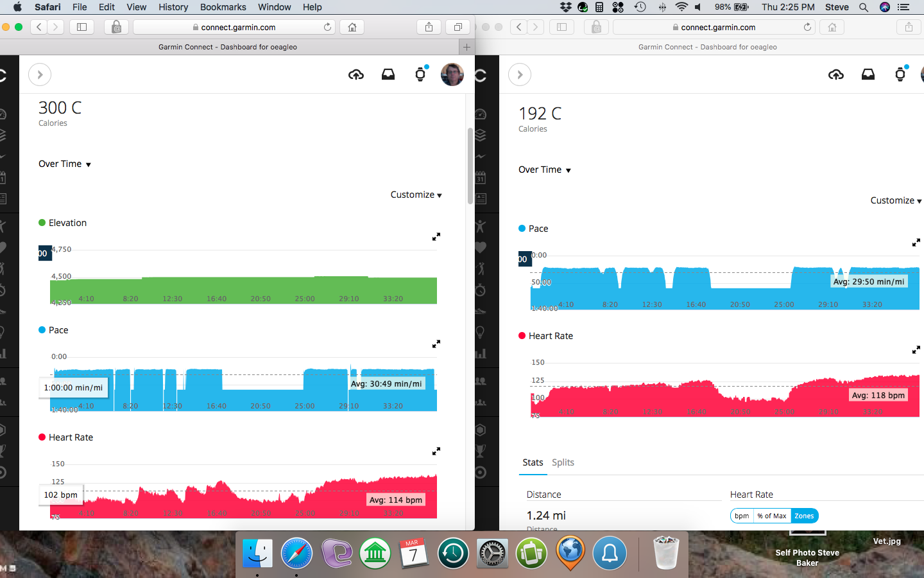Viewport: 924px width, 578px height.
Task: Click left window vertical scrollbar
Action: [x=470, y=166]
